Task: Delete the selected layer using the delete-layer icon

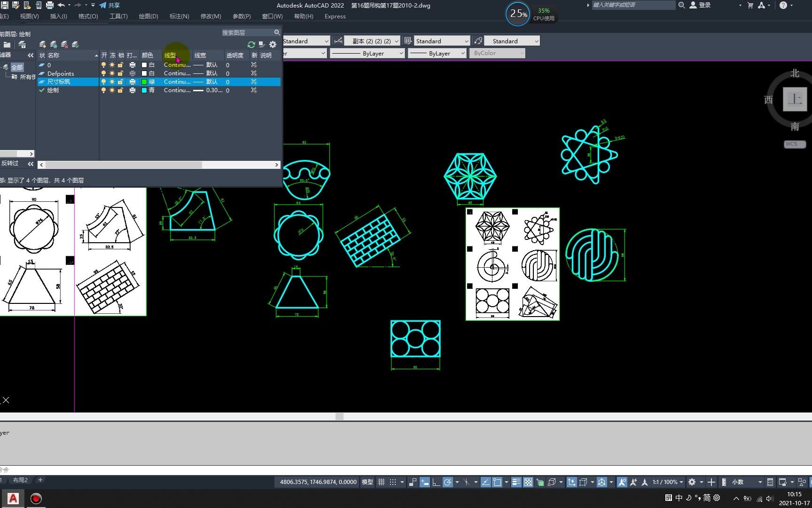Action: click(x=63, y=44)
